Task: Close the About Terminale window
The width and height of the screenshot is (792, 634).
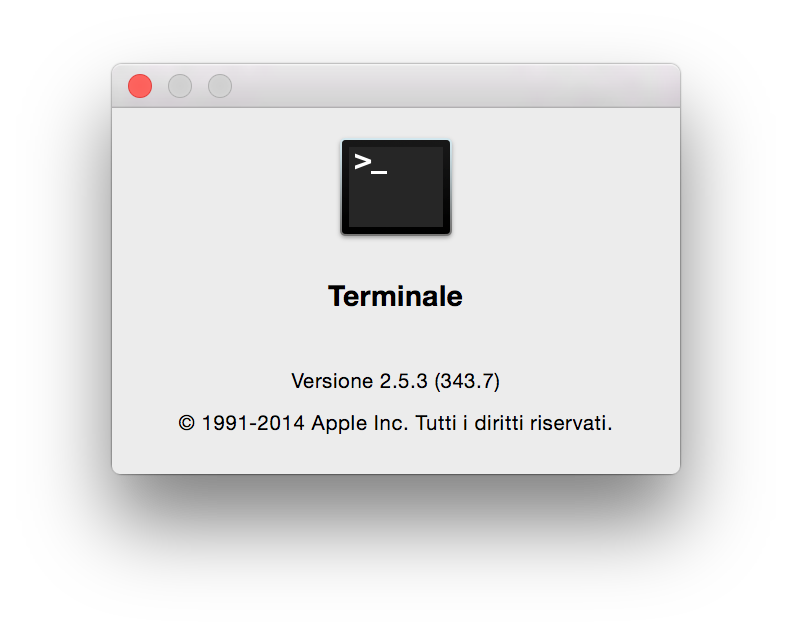Action: (140, 86)
